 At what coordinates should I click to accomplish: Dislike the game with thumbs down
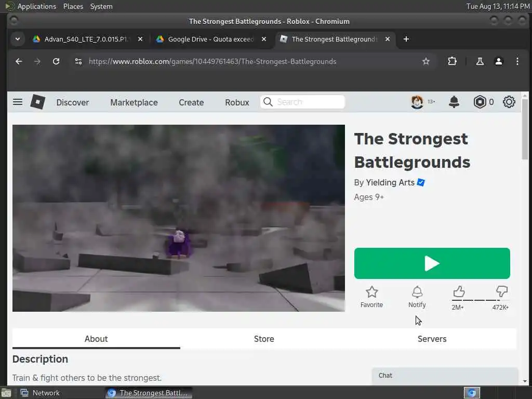(x=501, y=292)
